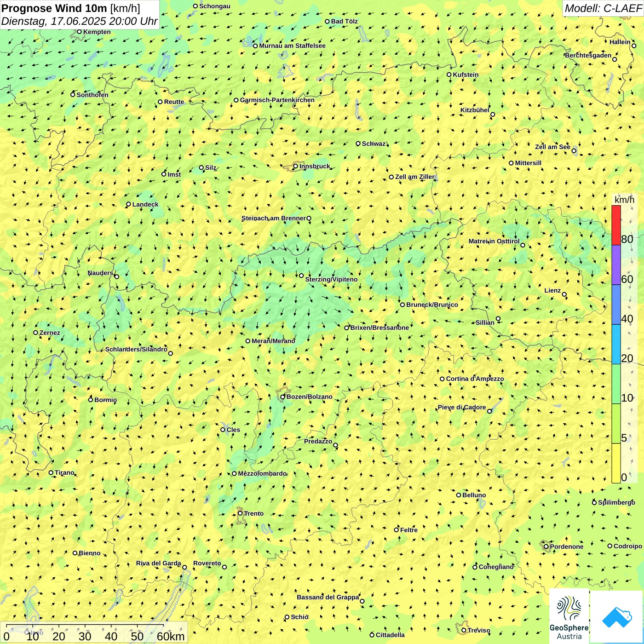Screen dimensions: 644x644
Task: Click the Trento city marker circle
Action: (240, 513)
